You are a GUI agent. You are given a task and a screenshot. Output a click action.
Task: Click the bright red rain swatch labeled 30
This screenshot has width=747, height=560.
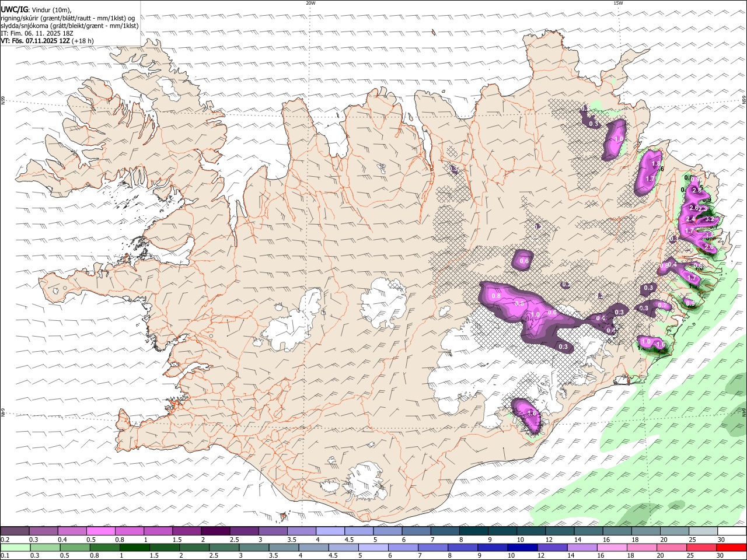[731, 547]
